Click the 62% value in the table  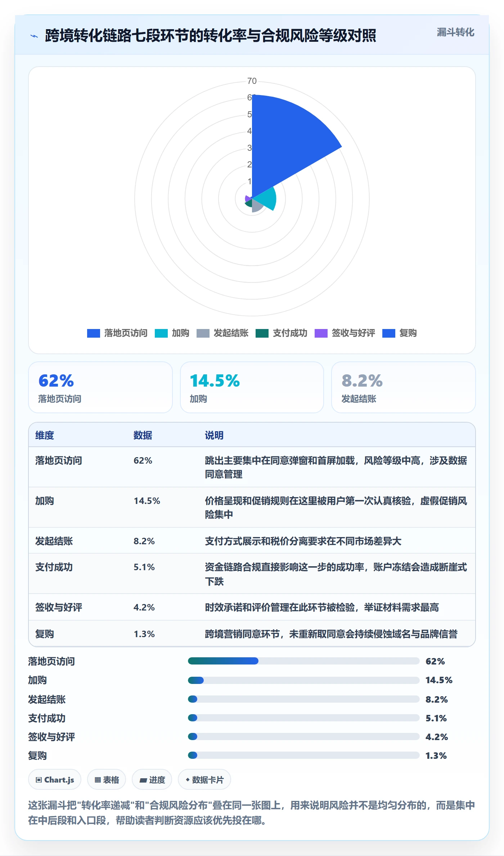(143, 460)
